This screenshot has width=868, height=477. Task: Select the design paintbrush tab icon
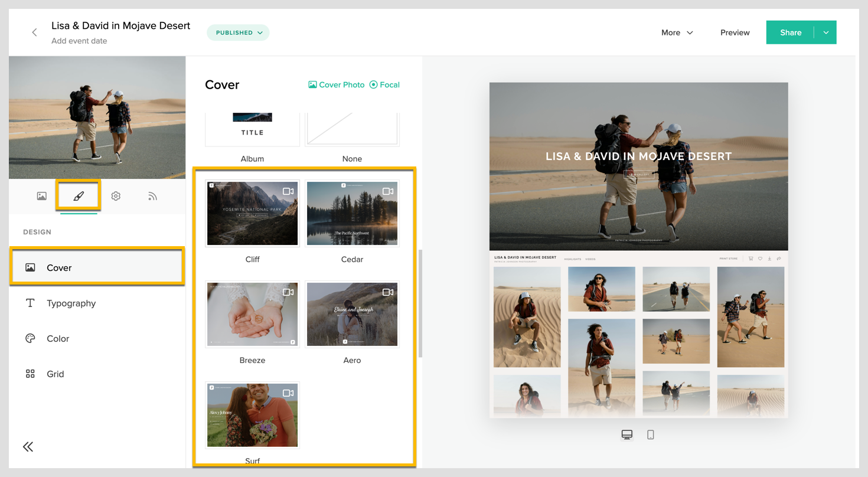(x=79, y=196)
